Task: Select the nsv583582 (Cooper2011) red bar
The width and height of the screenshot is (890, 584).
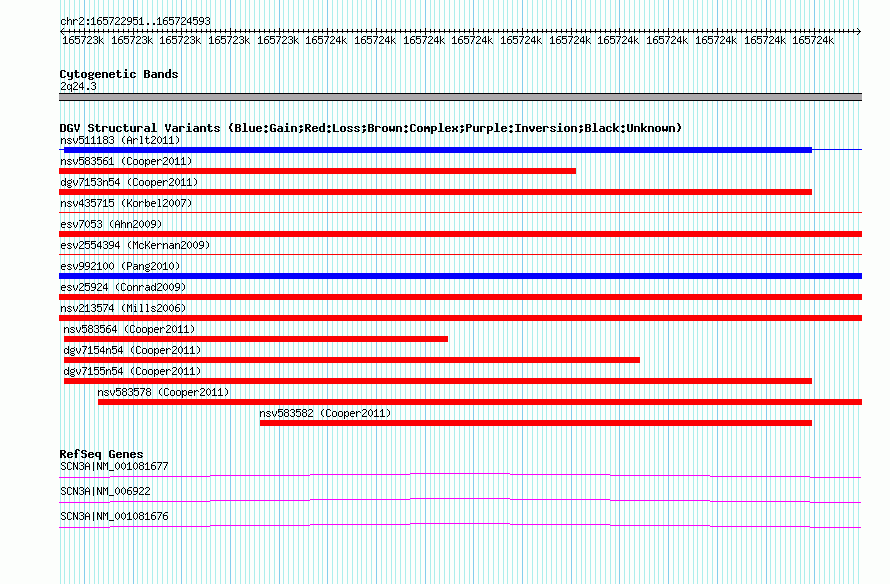Action: coord(536,423)
